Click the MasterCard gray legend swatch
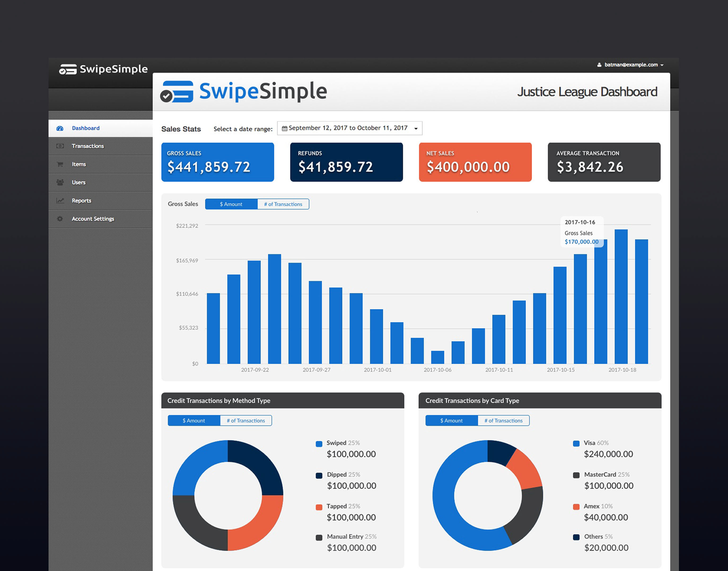The height and width of the screenshot is (571, 728). pos(576,475)
